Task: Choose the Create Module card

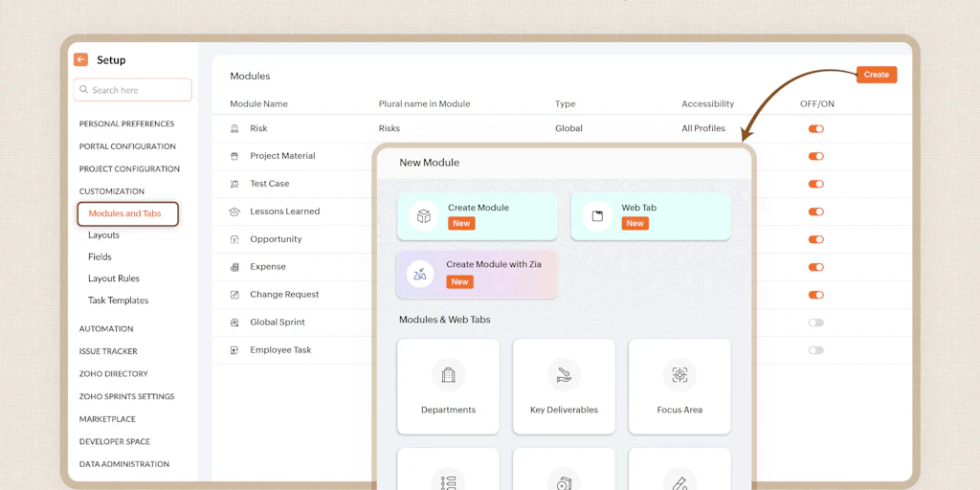Action: [x=477, y=216]
